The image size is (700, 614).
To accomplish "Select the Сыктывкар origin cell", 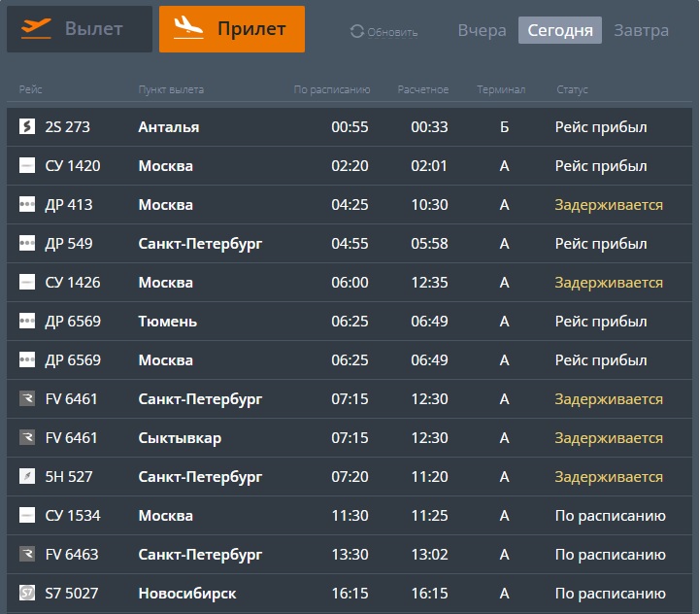I will (x=180, y=438).
